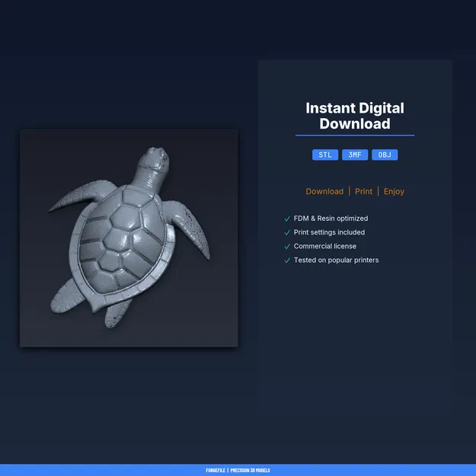Image resolution: width=476 pixels, height=476 pixels.
Task: Click the checkmark beside FDM & Resin optimized
Action: [287, 219]
